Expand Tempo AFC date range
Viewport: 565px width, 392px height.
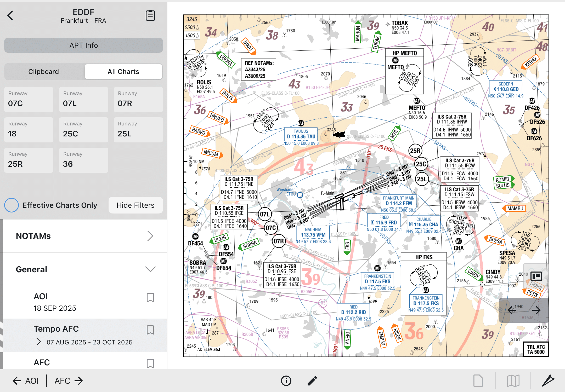coord(39,342)
